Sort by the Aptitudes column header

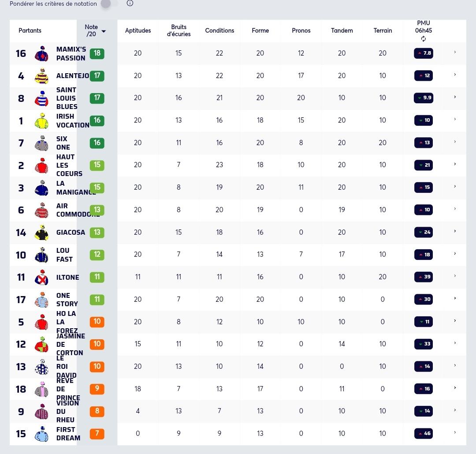coord(138,30)
